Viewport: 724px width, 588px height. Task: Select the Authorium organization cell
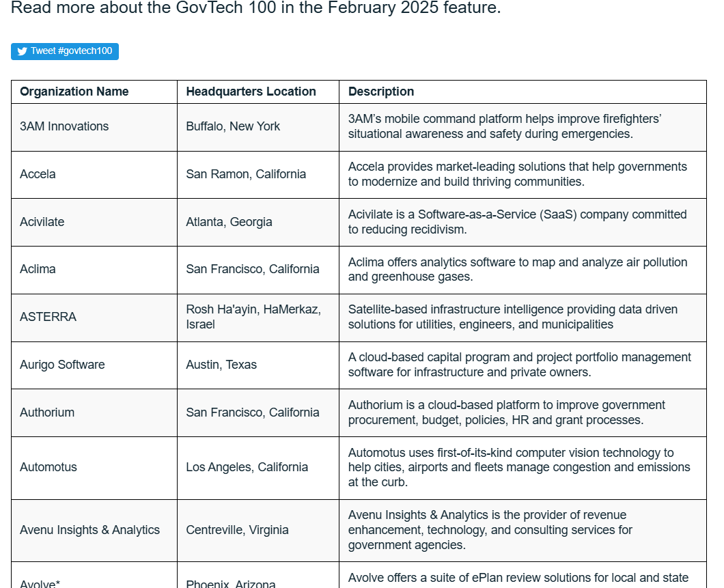(94, 413)
